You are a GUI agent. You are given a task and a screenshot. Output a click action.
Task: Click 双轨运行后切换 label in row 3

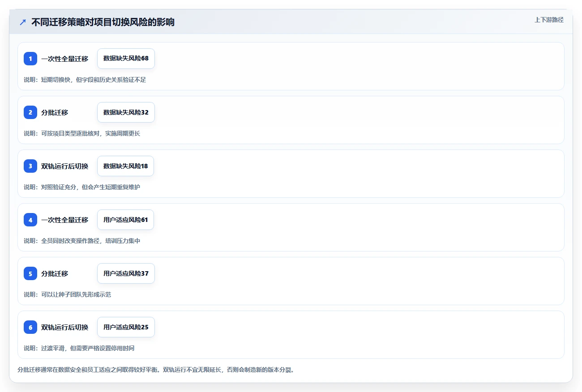pyautogui.click(x=64, y=166)
